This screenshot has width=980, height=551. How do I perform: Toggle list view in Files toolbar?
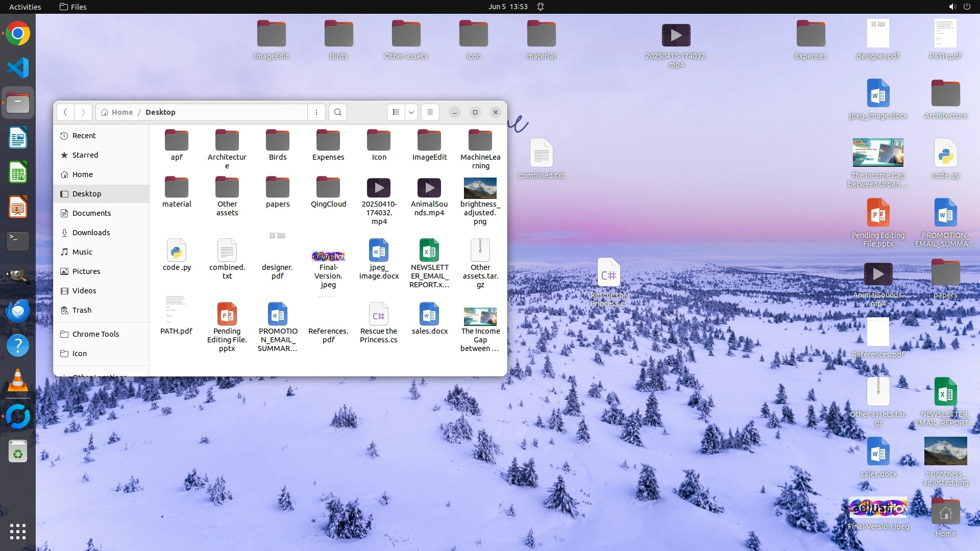pyautogui.click(x=396, y=112)
